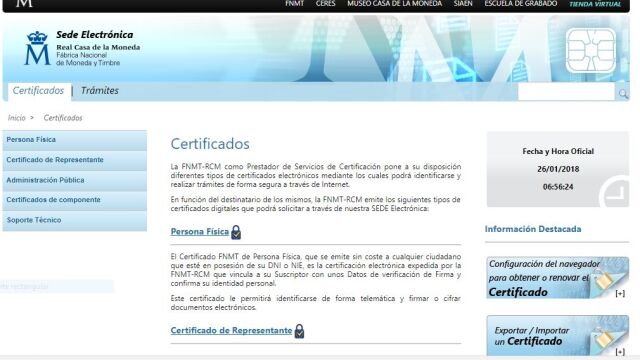The width and height of the screenshot is (640, 360).
Task: Open Escuela de Grabado link
Action: [520, 4]
